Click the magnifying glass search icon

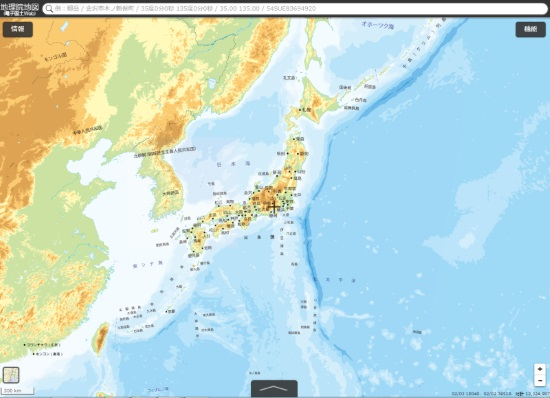click(49, 9)
